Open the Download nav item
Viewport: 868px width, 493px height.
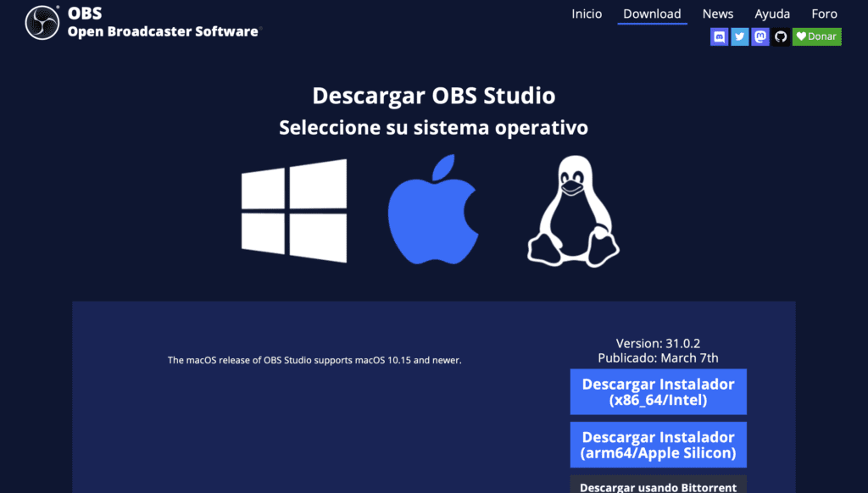click(x=652, y=14)
